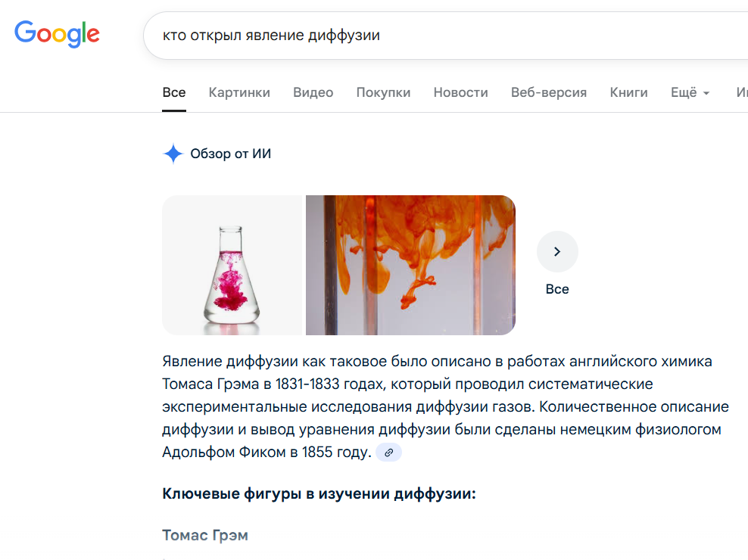
Task: Click the Томас Грэм subheading
Action: [x=205, y=535]
